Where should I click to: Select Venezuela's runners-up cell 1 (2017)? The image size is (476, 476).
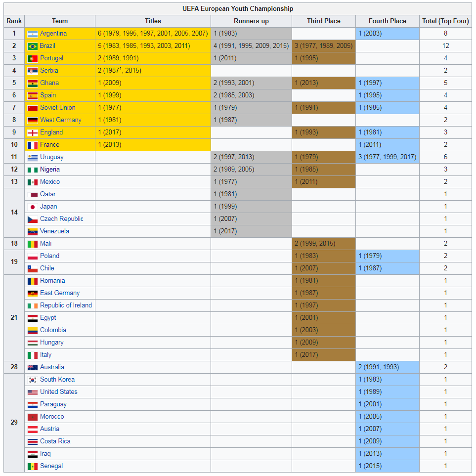click(251, 231)
